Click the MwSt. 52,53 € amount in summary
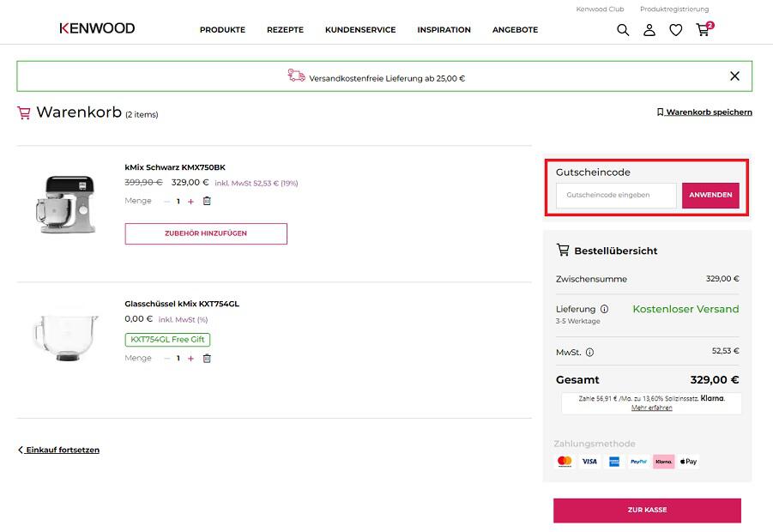 pyautogui.click(x=725, y=351)
